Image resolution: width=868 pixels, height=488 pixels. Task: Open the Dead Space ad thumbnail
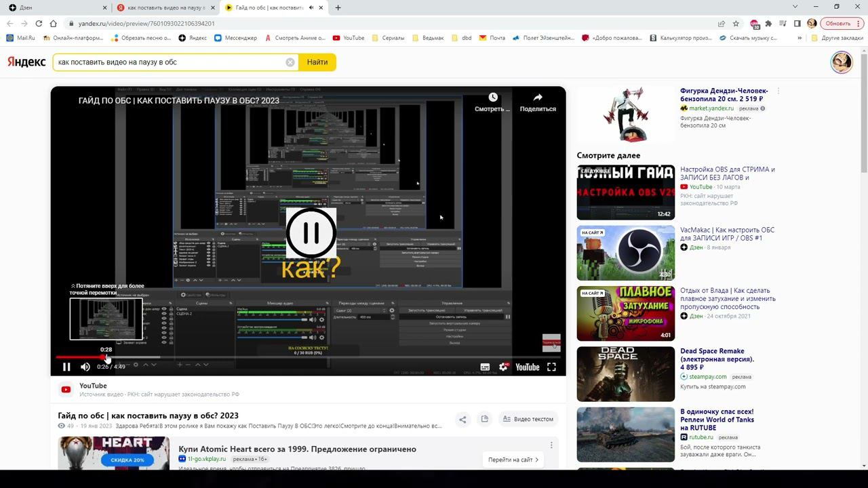[626, 374]
